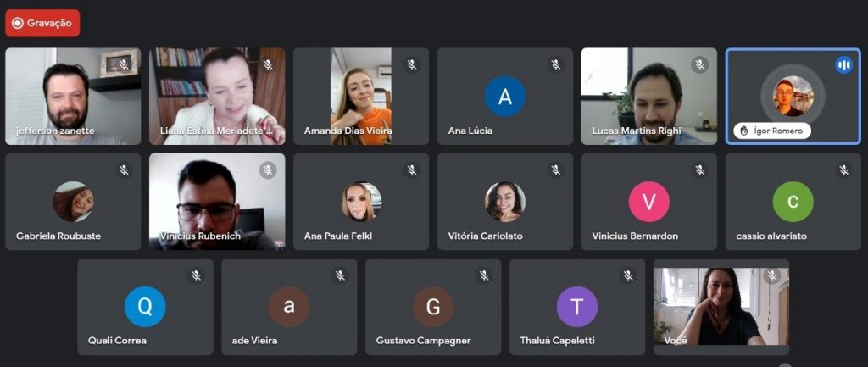Click the muted mic icon on ade Vieira's tile
Image resolution: width=868 pixels, height=367 pixels.
340,275
